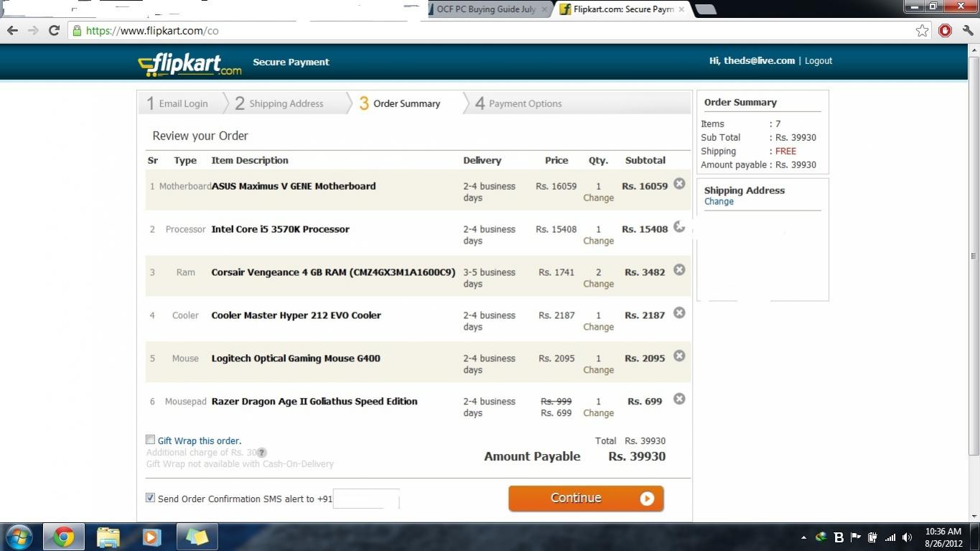This screenshot has height=551, width=980.
Task: Change quantity of Corsair Vengeance RAM
Action: 598,284
